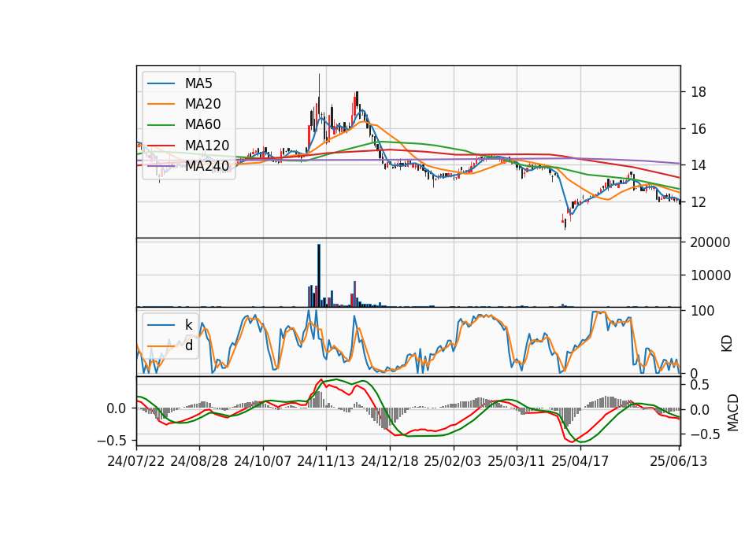
Task: Click the MA20 legend label
Action: [202, 104]
